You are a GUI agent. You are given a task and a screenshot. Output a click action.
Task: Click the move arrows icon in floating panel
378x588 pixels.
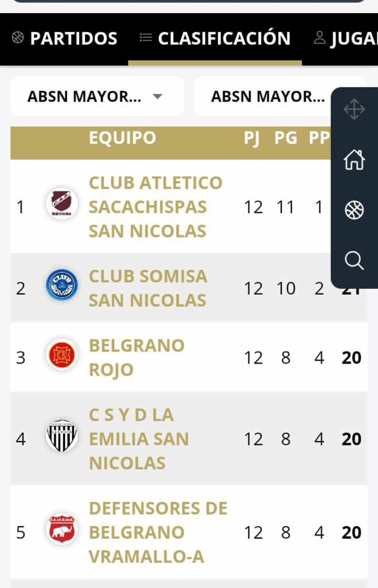354,110
